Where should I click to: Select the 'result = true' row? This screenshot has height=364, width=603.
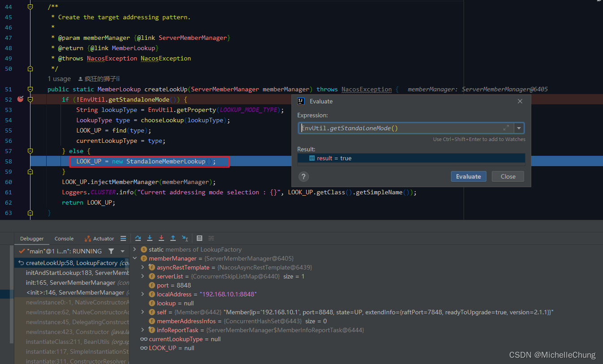(411, 158)
